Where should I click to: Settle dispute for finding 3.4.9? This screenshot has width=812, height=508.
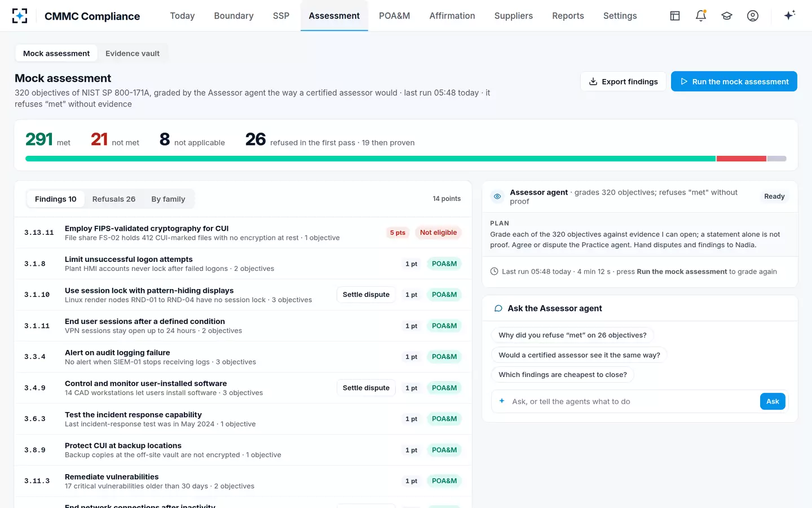pyautogui.click(x=366, y=388)
